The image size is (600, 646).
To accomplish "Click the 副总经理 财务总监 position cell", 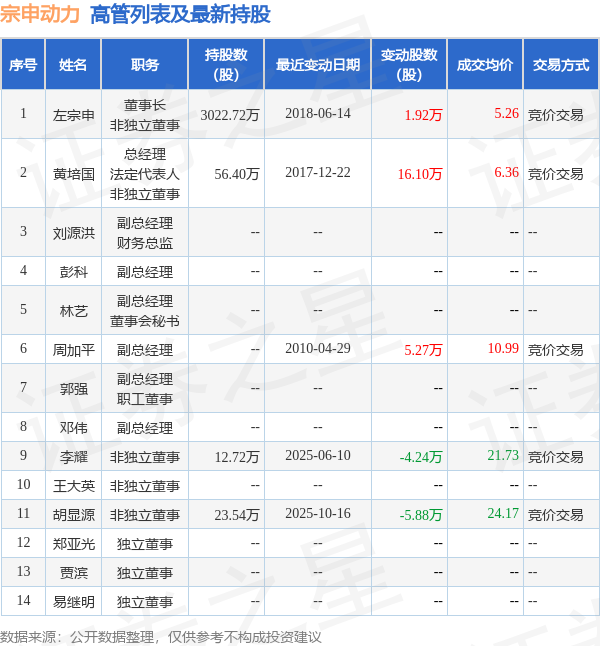I will pos(145,233).
